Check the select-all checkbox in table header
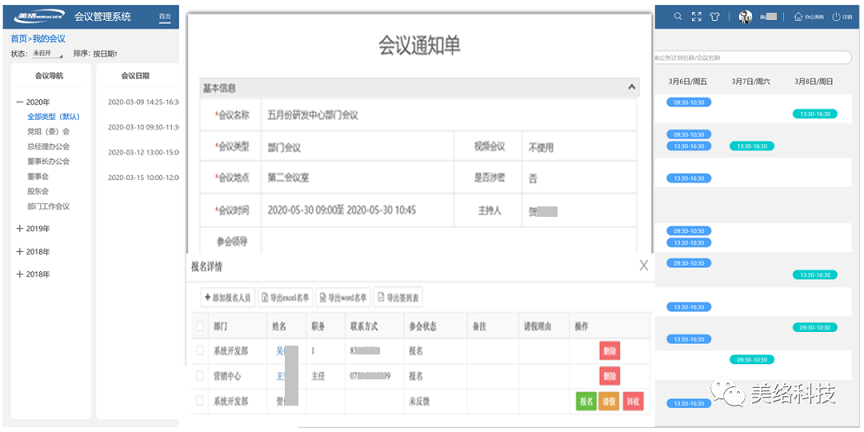 pyautogui.click(x=199, y=326)
